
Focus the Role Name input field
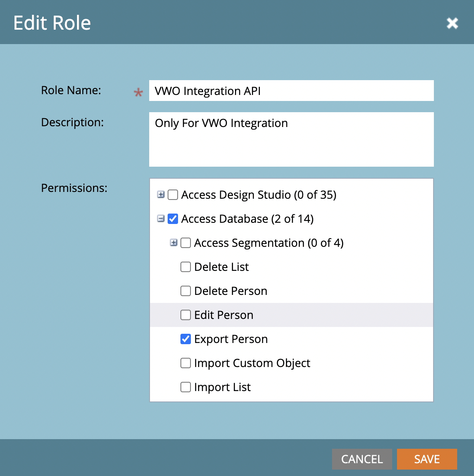(x=292, y=91)
